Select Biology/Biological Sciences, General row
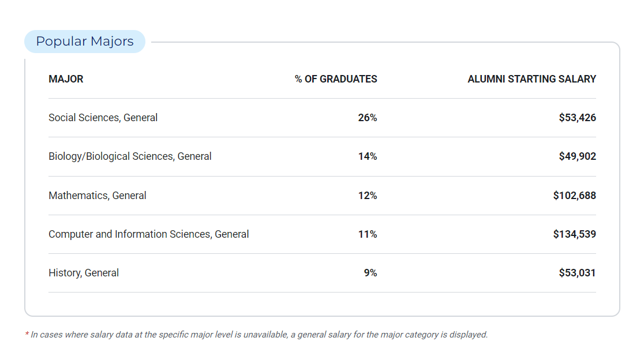Viewport: 644px width, 356px height. (x=130, y=156)
